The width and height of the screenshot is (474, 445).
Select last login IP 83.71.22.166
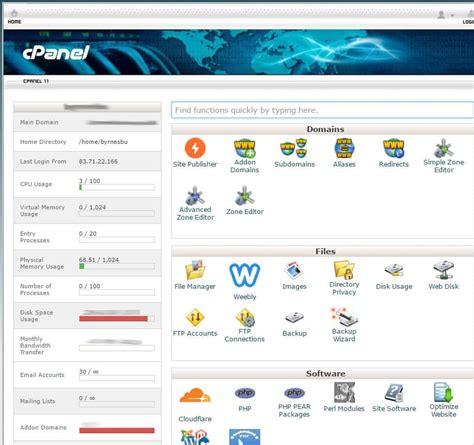pos(98,161)
